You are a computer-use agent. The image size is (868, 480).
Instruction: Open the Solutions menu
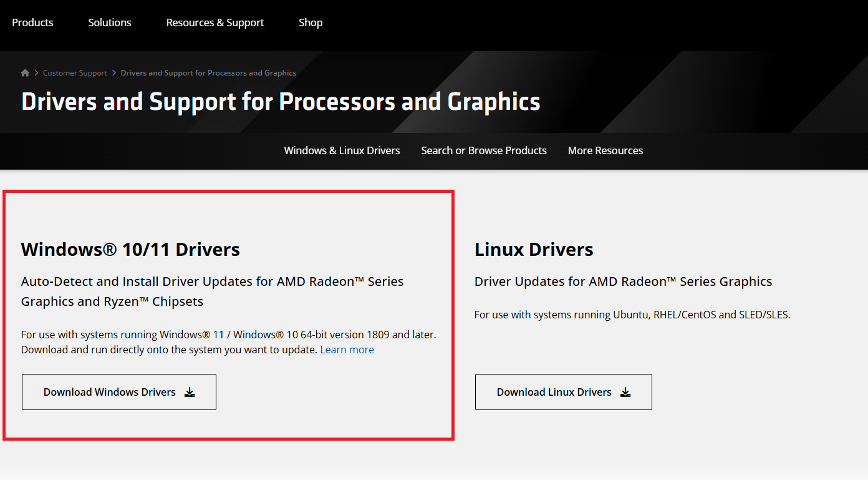pyautogui.click(x=110, y=22)
